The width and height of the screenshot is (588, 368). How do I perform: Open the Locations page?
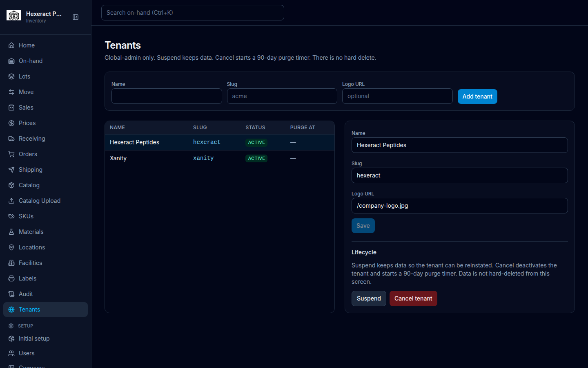pyautogui.click(x=45, y=247)
